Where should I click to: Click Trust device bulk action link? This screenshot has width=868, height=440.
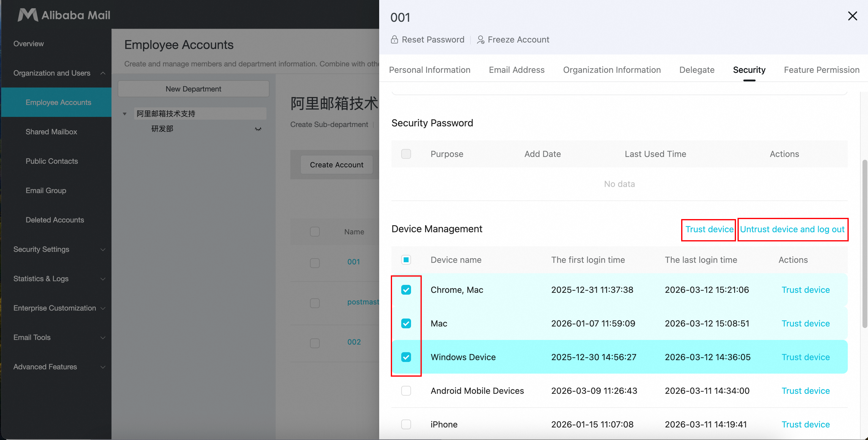pos(709,229)
